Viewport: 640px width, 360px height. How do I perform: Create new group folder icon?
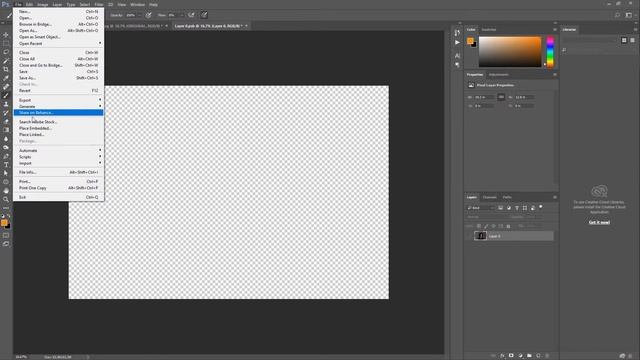529,356
